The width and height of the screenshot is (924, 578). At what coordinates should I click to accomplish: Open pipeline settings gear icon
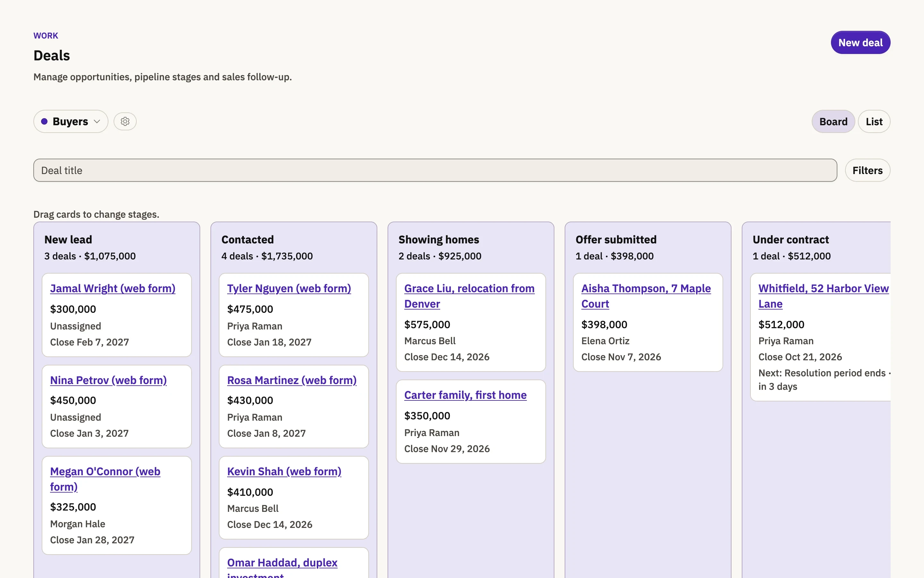[x=125, y=122]
